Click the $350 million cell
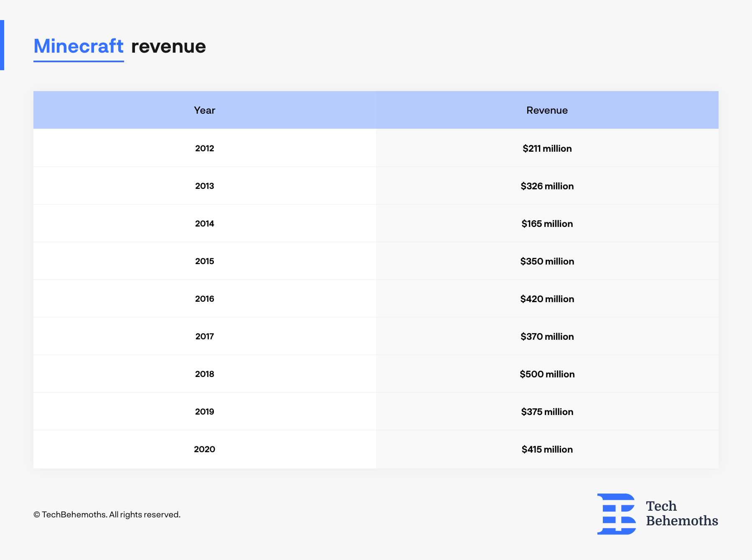 tap(547, 261)
